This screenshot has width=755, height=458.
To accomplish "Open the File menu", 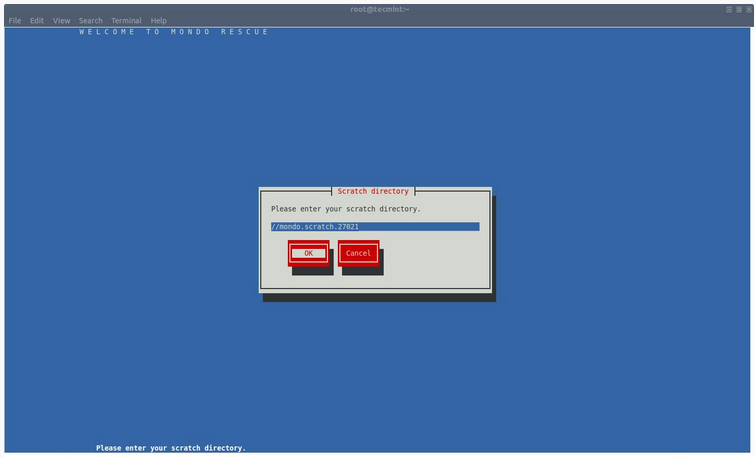I will 14,20.
